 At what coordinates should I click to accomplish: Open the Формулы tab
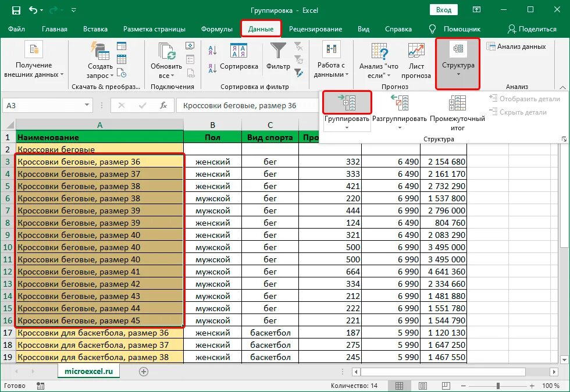(x=216, y=29)
